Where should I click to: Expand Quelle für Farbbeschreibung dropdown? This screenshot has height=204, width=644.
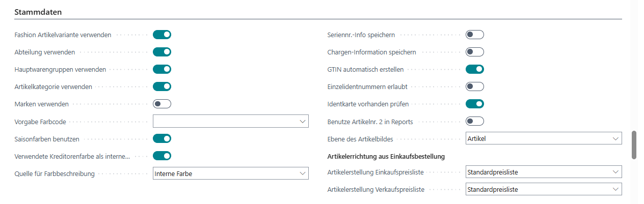(x=230, y=173)
